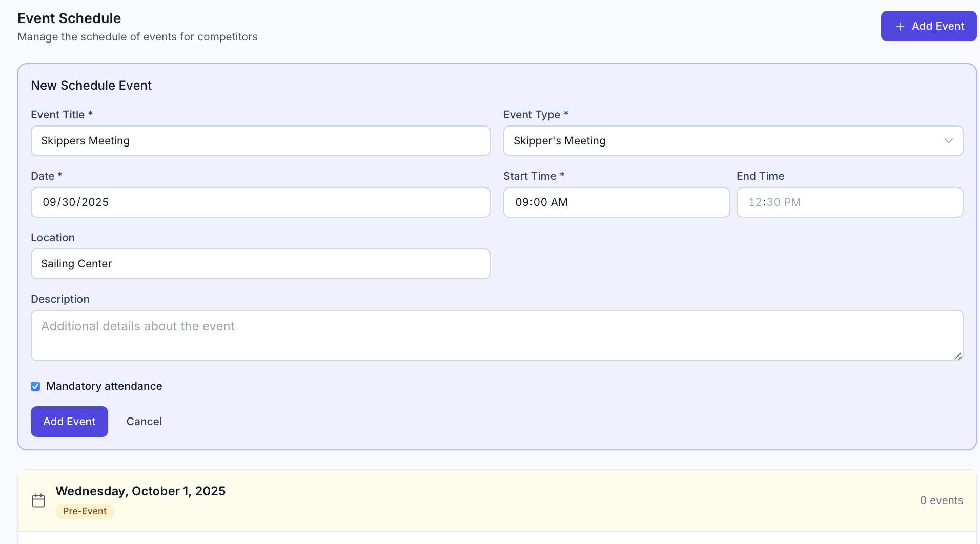Click the plus icon in the Add Event header button
This screenshot has width=980, height=544.
point(901,26)
